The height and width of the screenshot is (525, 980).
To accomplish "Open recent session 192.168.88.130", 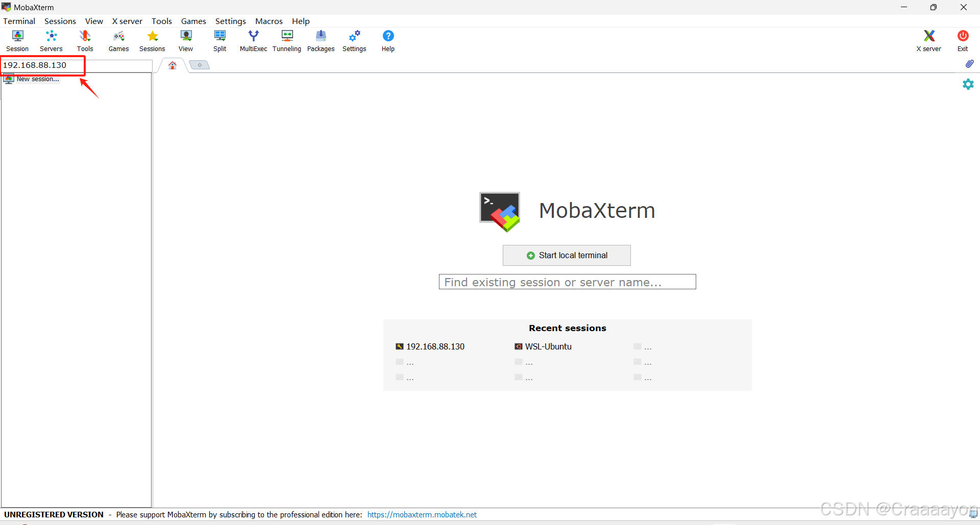I will [430, 346].
